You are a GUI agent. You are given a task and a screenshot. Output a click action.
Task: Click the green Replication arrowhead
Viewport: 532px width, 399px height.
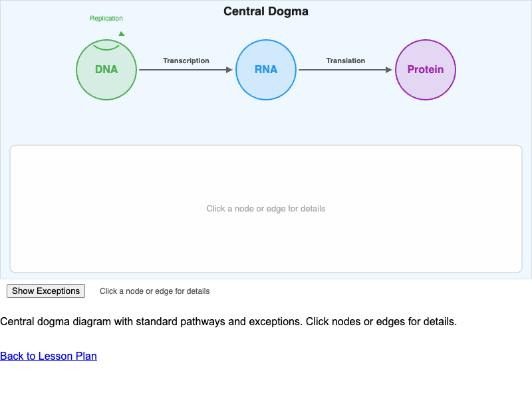[121, 33]
